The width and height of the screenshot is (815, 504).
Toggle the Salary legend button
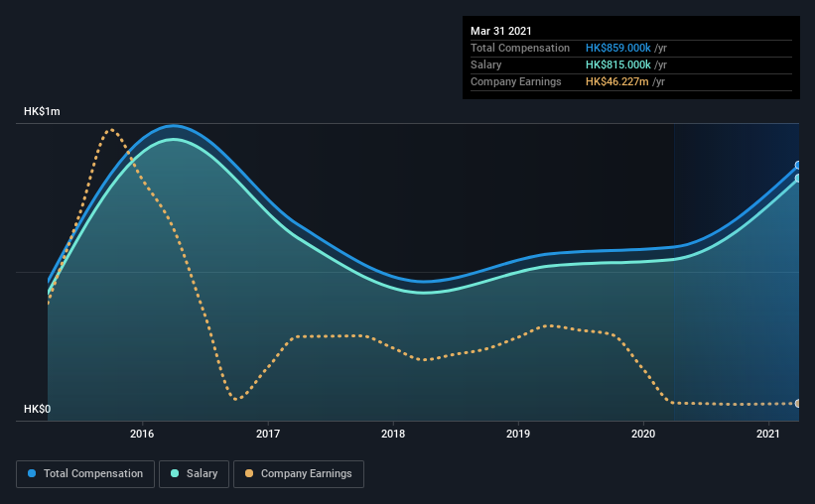point(194,474)
